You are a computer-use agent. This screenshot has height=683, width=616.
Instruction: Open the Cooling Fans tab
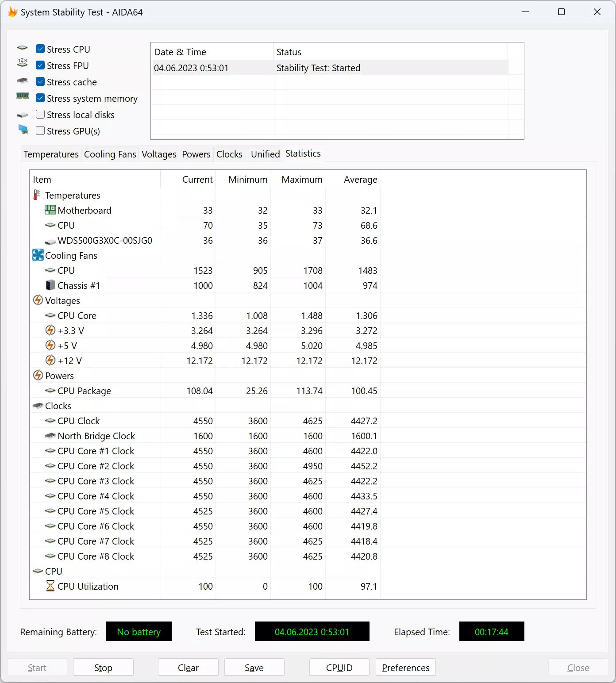click(x=110, y=154)
